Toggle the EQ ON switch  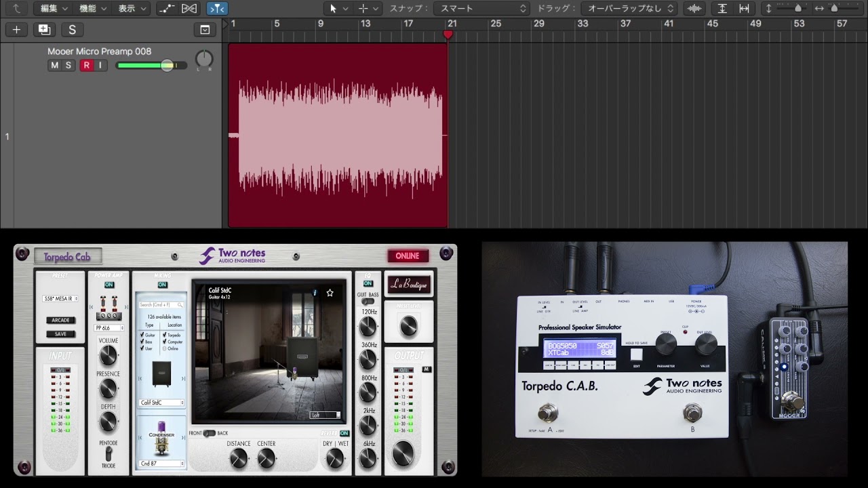point(368,283)
